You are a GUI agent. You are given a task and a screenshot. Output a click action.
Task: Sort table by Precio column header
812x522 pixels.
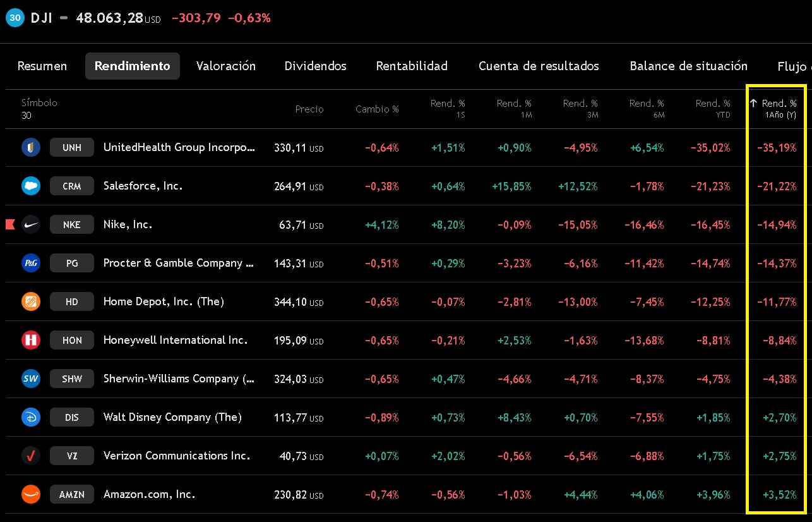click(309, 109)
